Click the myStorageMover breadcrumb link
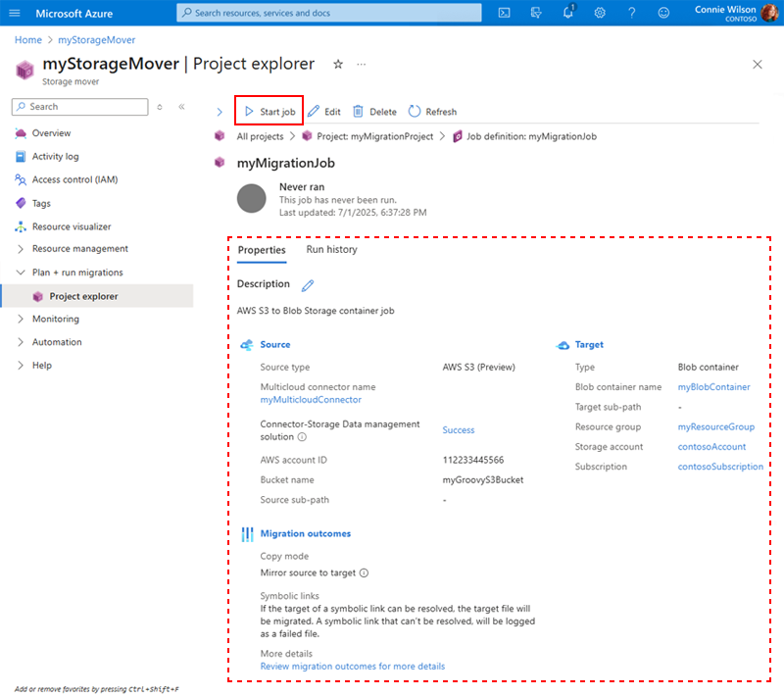 click(96, 40)
